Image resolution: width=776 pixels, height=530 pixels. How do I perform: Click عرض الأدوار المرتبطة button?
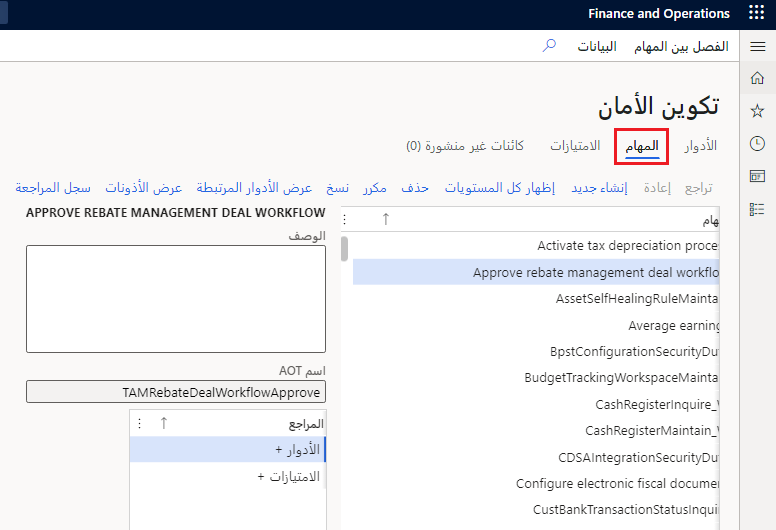254,188
